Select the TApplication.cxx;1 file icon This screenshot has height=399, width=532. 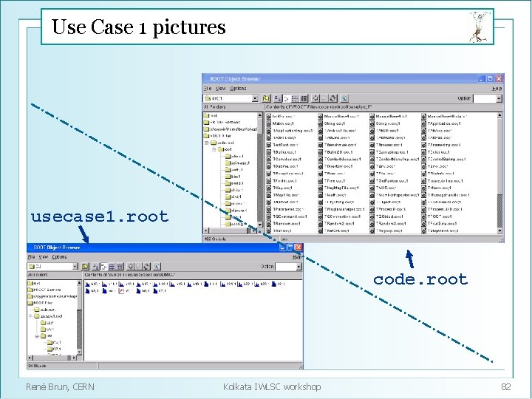pyautogui.click(x=423, y=123)
